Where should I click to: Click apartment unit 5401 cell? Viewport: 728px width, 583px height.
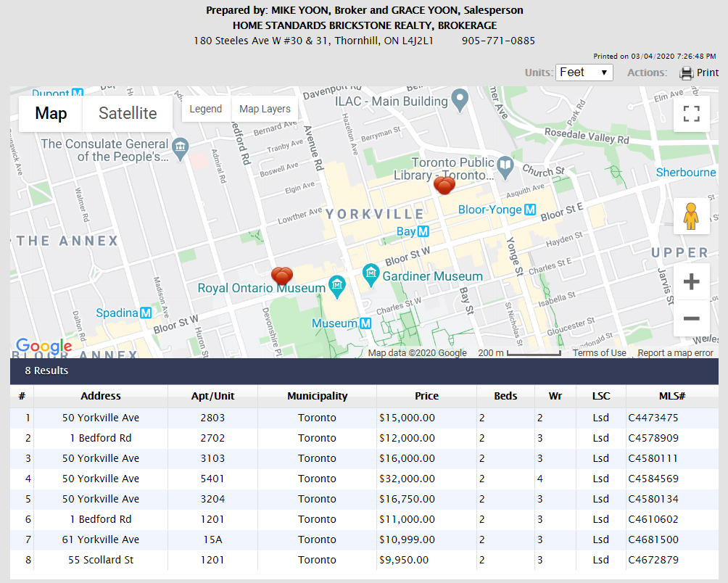[212, 479]
